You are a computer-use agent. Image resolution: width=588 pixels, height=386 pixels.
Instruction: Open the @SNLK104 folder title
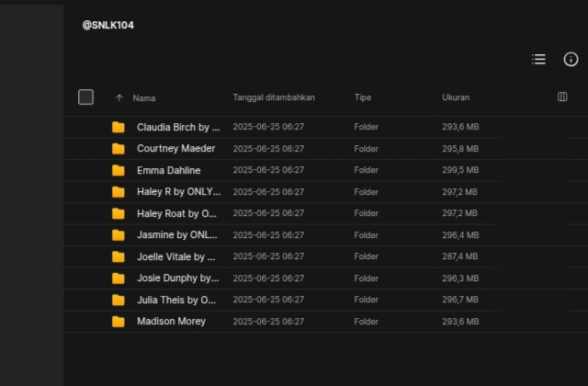coord(108,25)
